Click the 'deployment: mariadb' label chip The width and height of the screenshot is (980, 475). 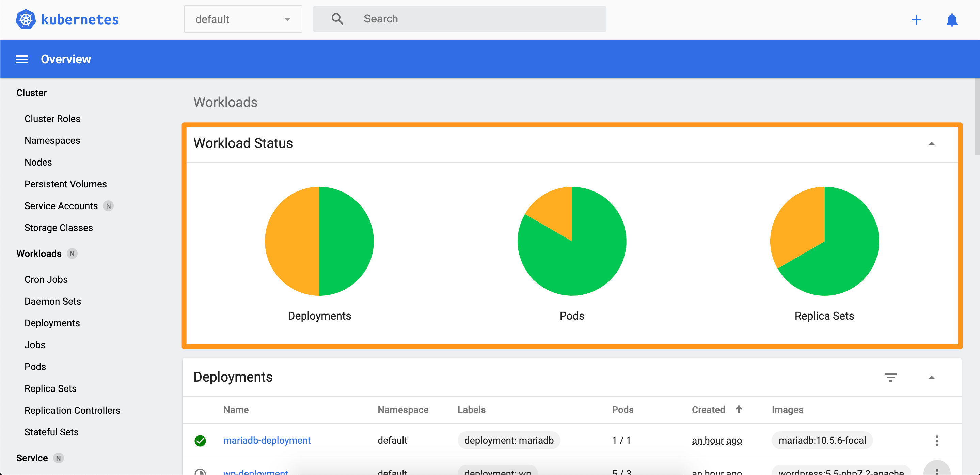509,440
